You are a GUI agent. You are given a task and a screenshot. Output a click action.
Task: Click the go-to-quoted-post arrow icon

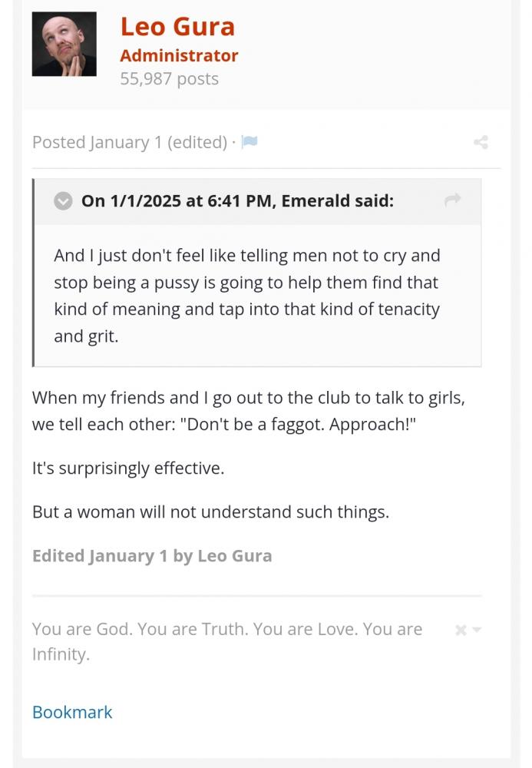click(452, 200)
